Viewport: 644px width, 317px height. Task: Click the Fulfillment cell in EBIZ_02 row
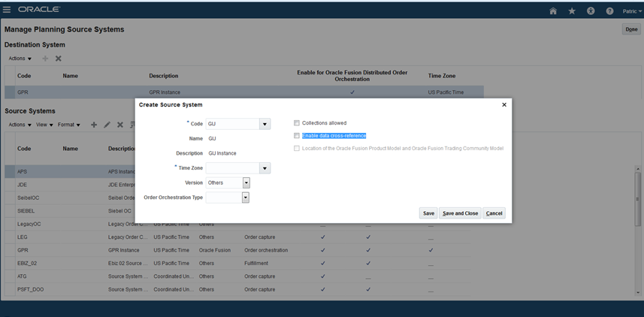click(256, 263)
